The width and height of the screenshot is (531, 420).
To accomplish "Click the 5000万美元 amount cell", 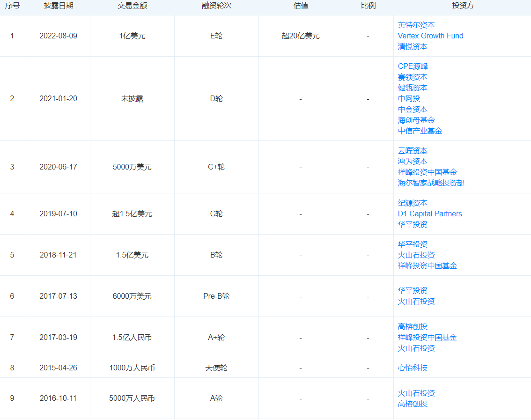I will coord(132,167).
